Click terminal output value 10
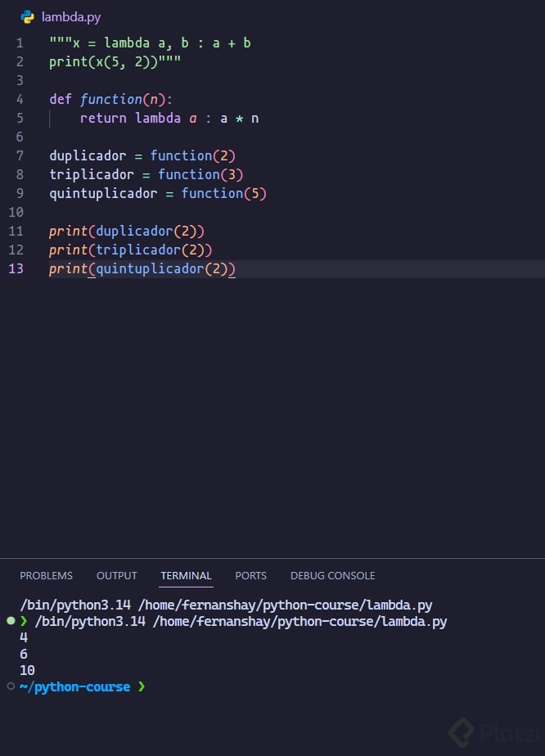Image resolution: width=545 pixels, height=756 pixels. point(28,670)
